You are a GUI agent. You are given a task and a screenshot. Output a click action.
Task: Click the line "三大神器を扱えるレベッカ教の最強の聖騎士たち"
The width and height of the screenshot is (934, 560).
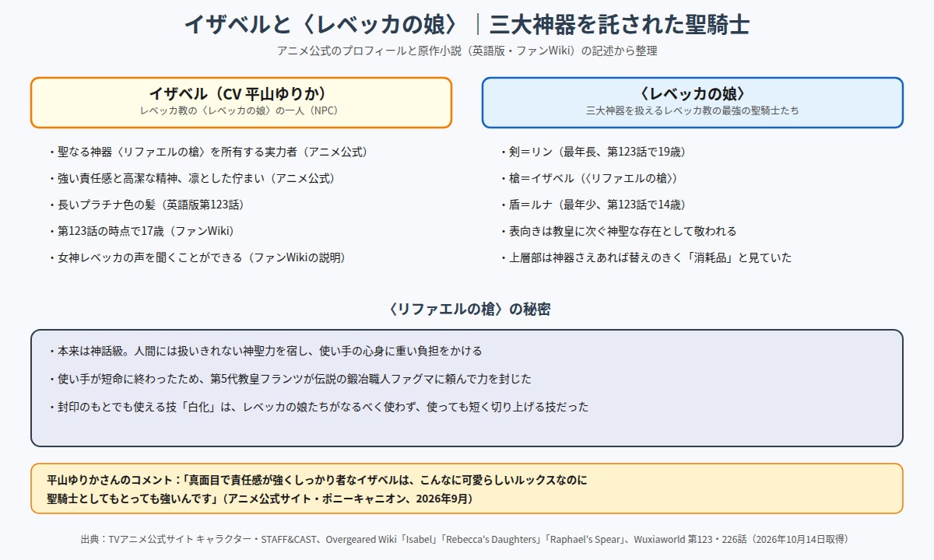coord(693,111)
